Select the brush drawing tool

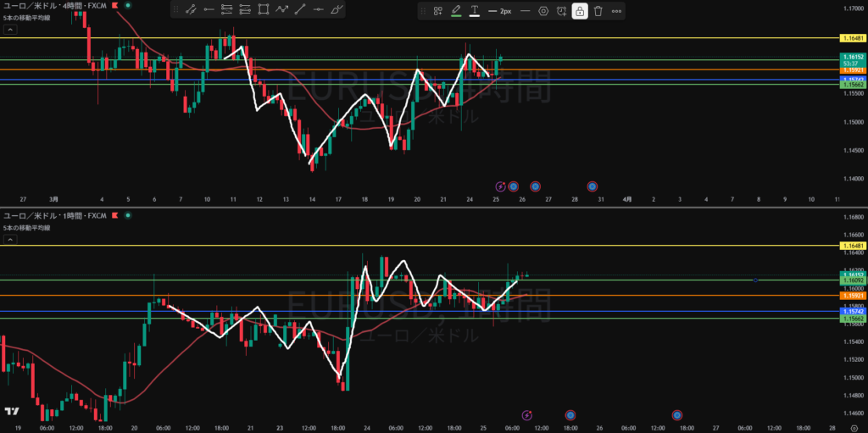click(x=337, y=11)
